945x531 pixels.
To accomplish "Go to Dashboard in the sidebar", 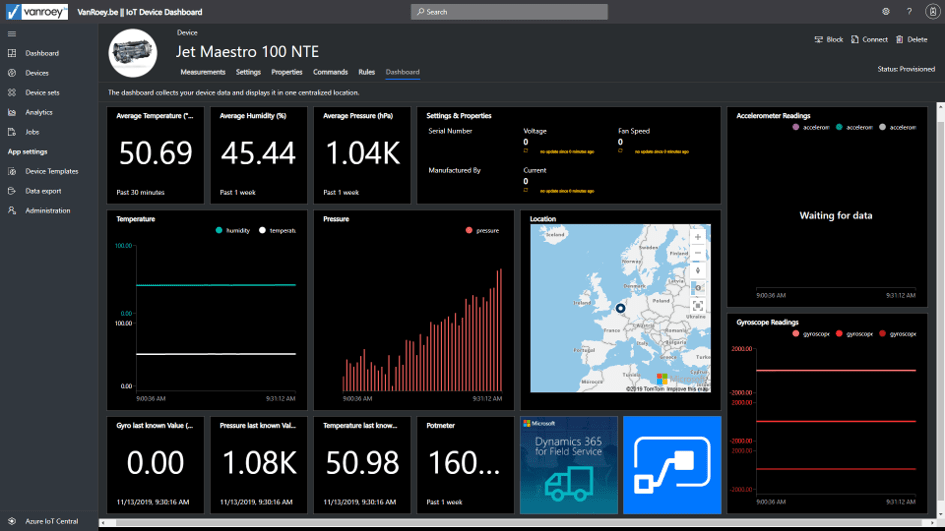I will pos(42,53).
